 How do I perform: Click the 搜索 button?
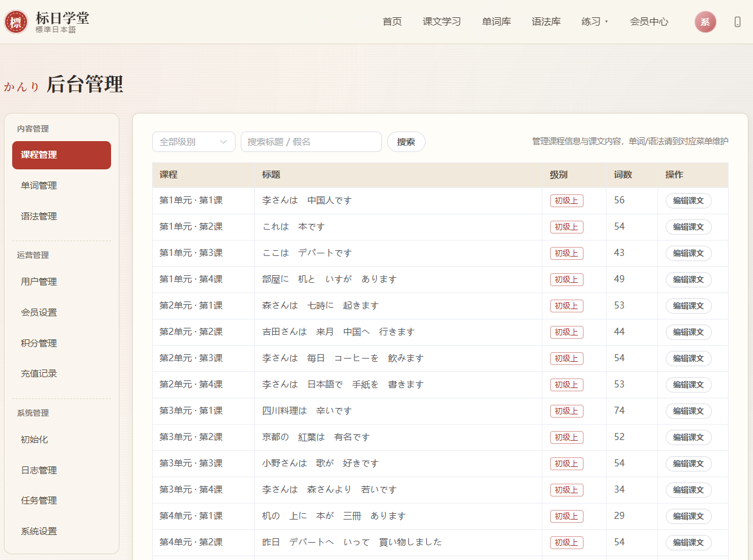coord(406,142)
